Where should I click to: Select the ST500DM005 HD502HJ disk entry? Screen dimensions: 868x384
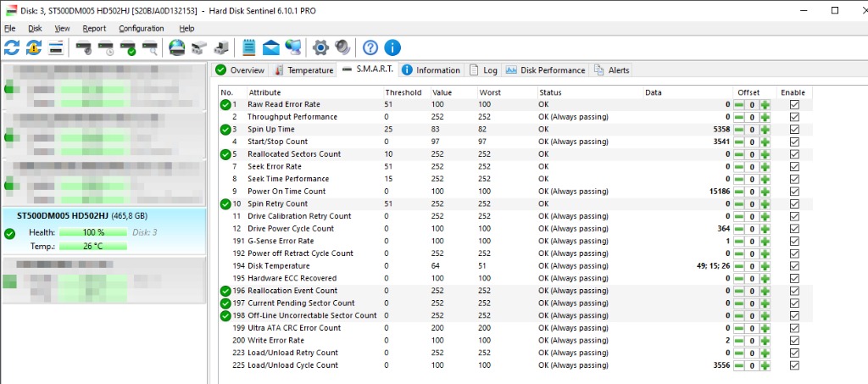point(103,231)
